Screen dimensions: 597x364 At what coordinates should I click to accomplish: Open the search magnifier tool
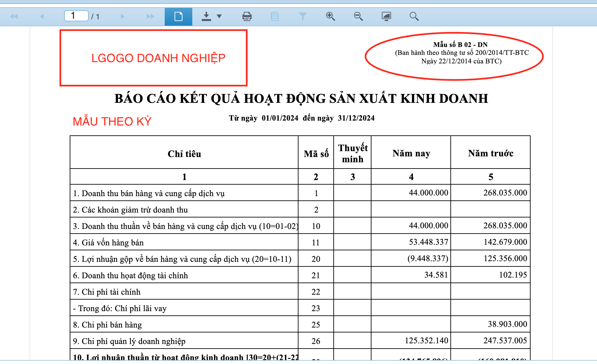(x=414, y=16)
